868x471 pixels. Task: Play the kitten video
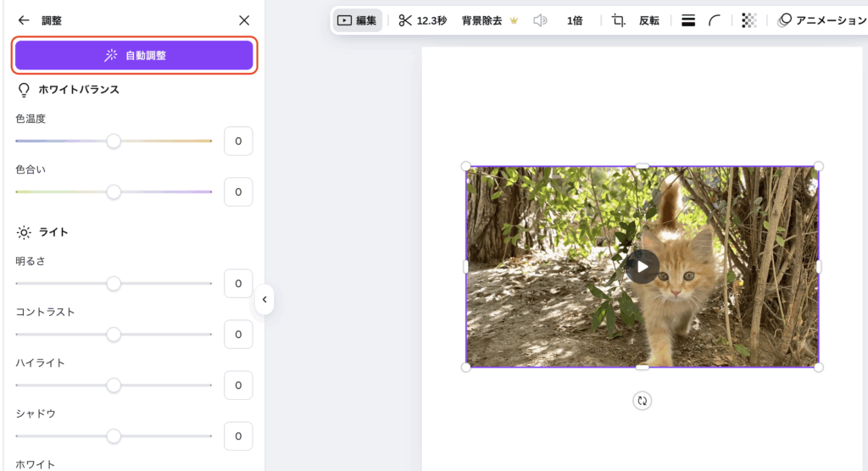click(x=643, y=267)
